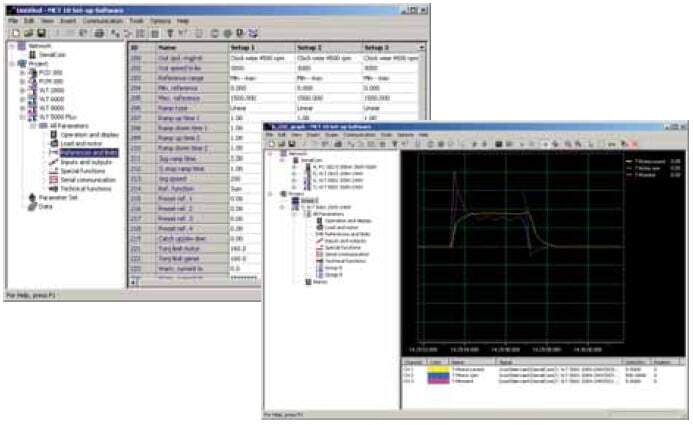This screenshot has height=425, width=693.
Task: Expand the FCM 300 drive node
Action: tap(23, 81)
